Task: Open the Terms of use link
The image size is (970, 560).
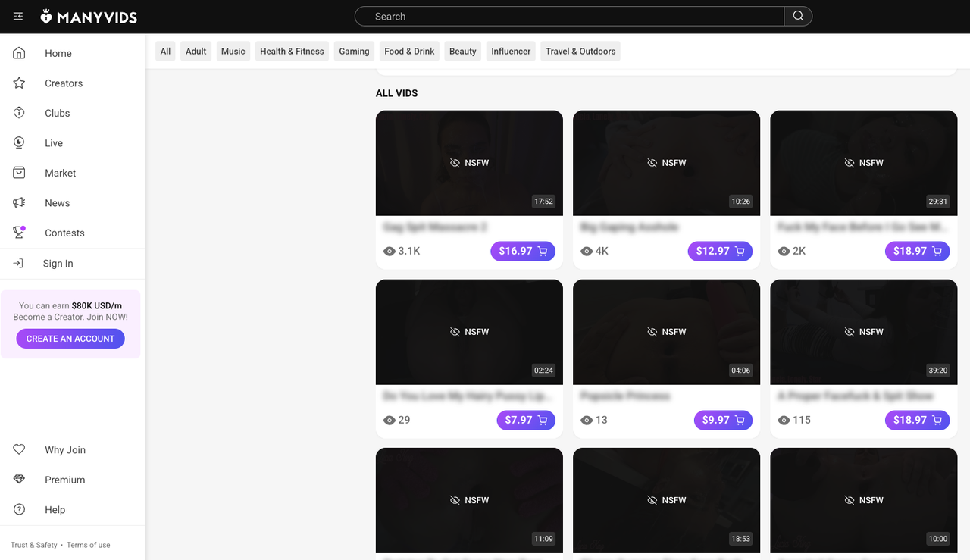Action: (x=88, y=545)
